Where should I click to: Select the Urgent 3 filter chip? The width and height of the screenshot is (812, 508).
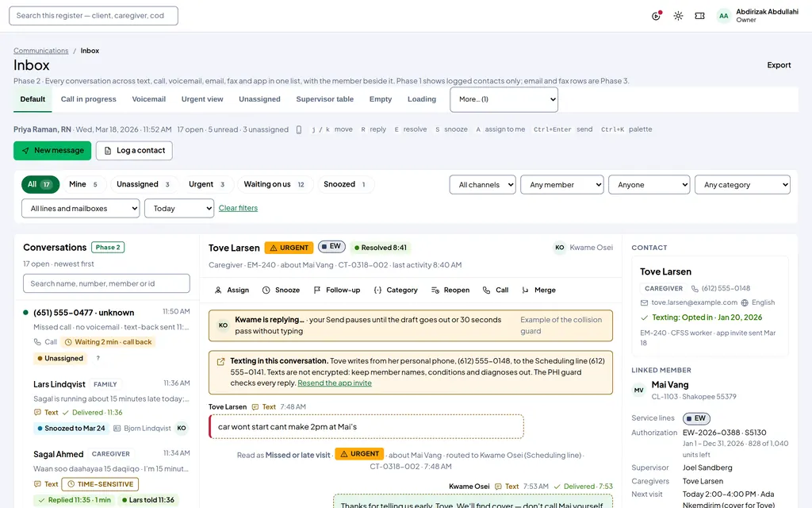tap(207, 184)
